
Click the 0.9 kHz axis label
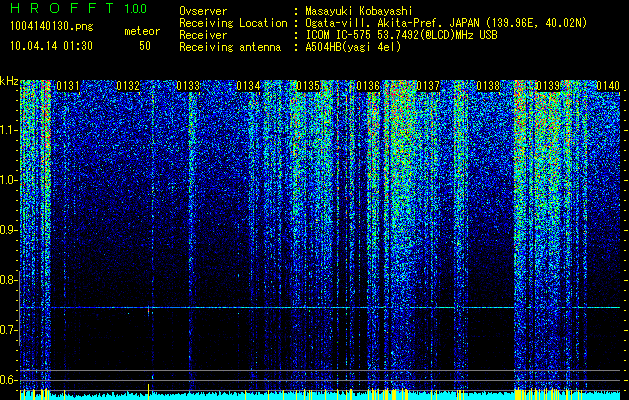[x=9, y=230]
